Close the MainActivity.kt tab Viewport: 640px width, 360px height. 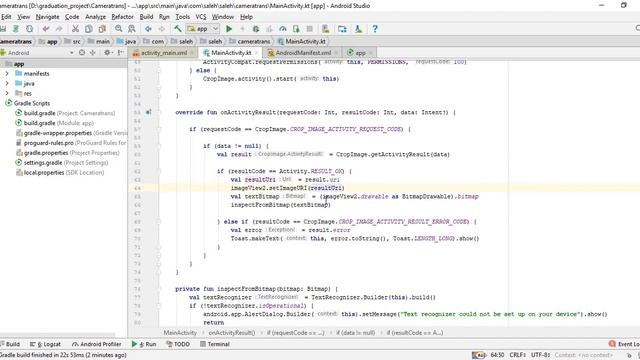coord(257,53)
